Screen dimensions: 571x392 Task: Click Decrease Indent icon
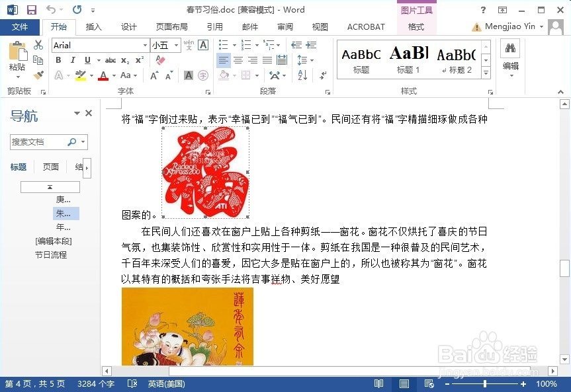click(296, 45)
